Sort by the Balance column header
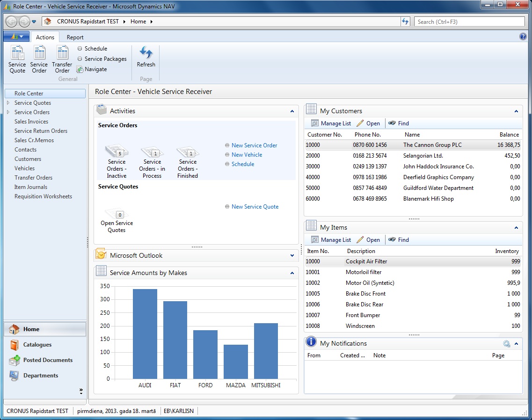This screenshot has width=532, height=420. coord(509,135)
